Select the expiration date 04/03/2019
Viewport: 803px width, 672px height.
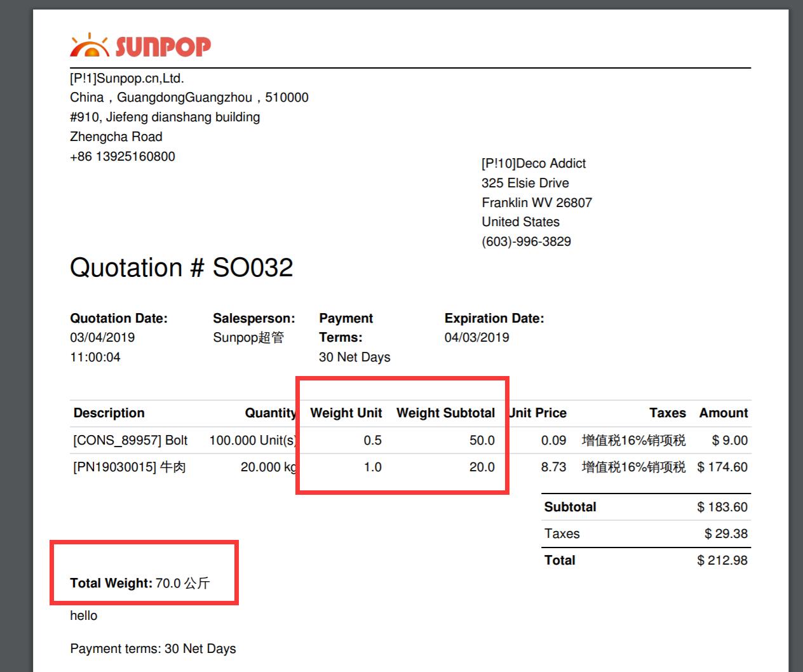[x=477, y=337]
